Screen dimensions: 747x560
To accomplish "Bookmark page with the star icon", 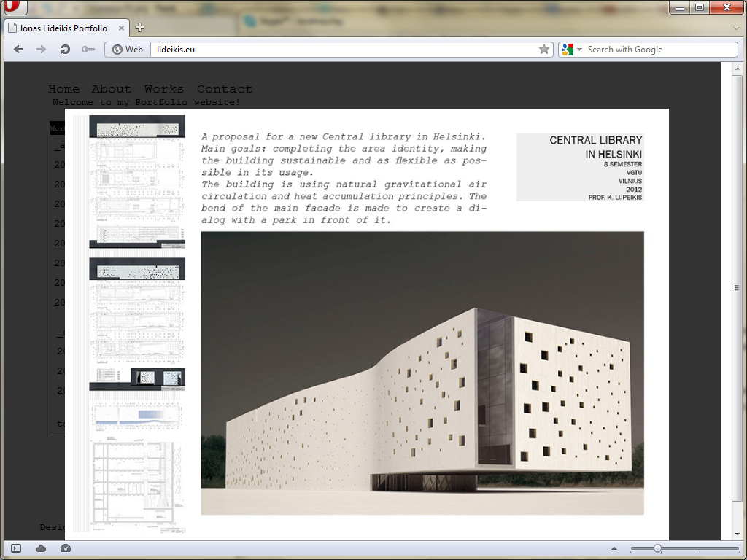I will point(543,50).
